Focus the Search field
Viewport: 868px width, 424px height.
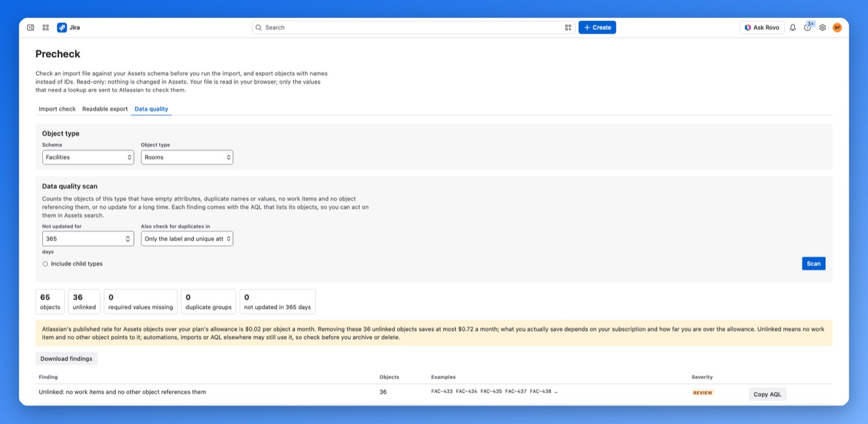click(x=414, y=27)
